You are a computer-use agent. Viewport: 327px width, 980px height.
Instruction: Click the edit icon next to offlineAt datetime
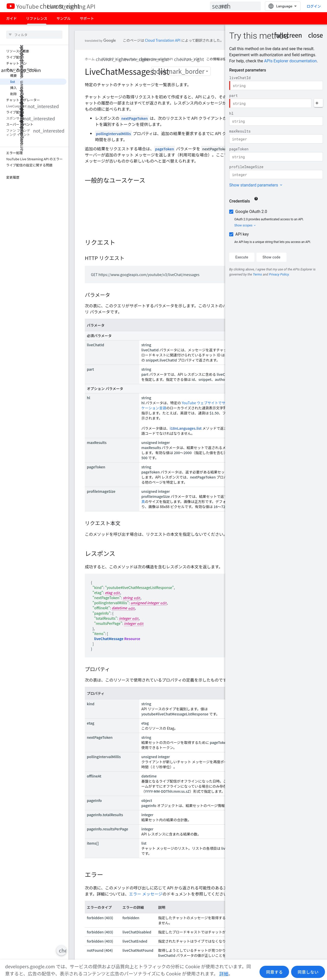[131, 608]
